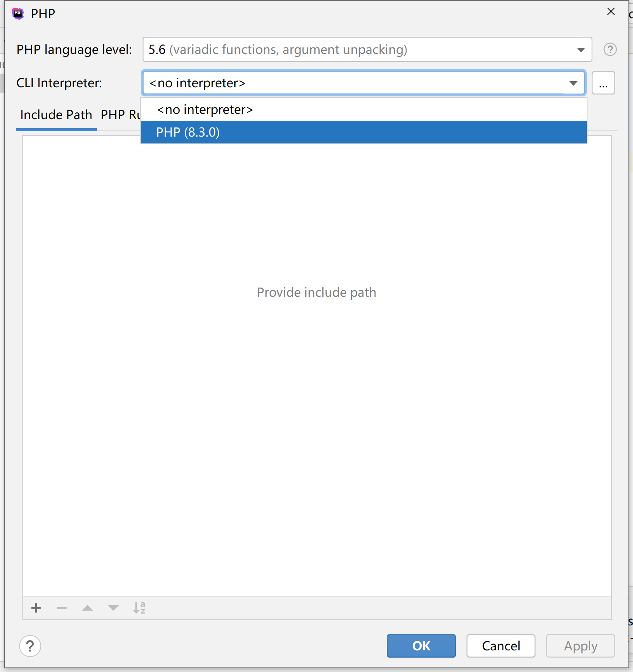
Task: Open PHP language level help icon
Action: tap(610, 50)
